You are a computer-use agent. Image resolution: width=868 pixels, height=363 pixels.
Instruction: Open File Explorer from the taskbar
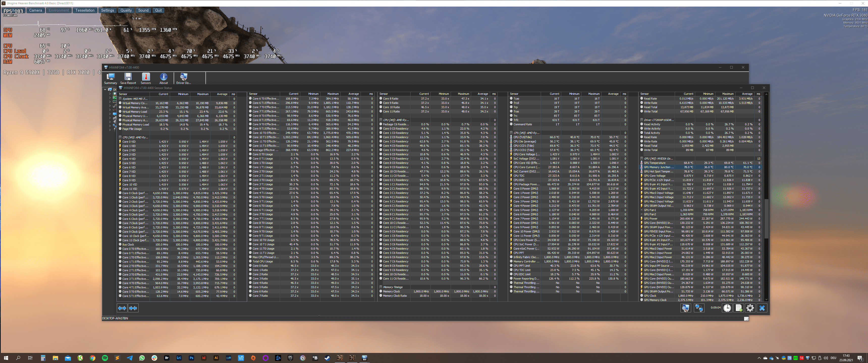tap(55, 358)
